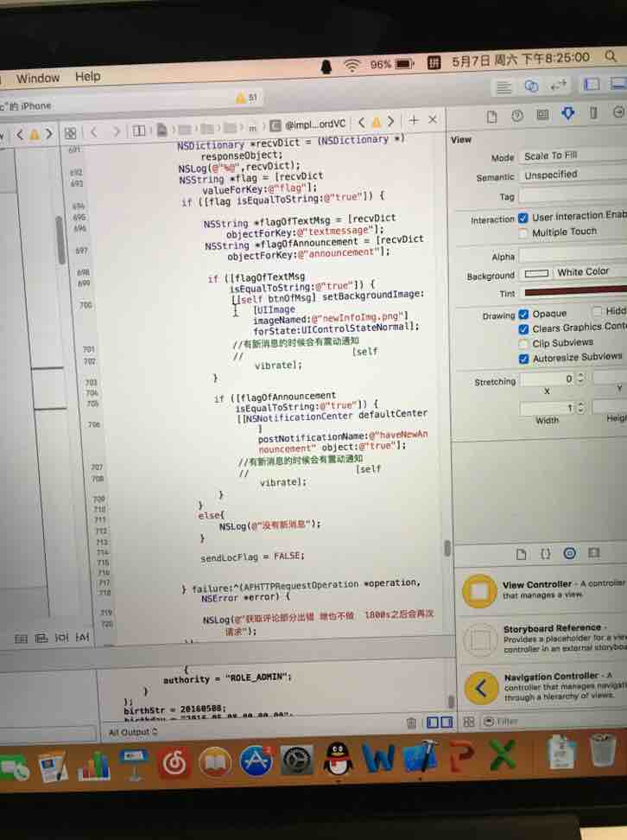Enable the Clip Subviews checkbox
627x840 pixels.
[523, 343]
